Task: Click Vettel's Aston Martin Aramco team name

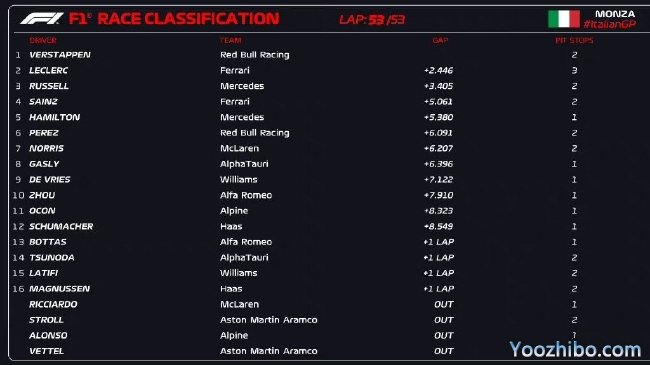Action: [269, 351]
